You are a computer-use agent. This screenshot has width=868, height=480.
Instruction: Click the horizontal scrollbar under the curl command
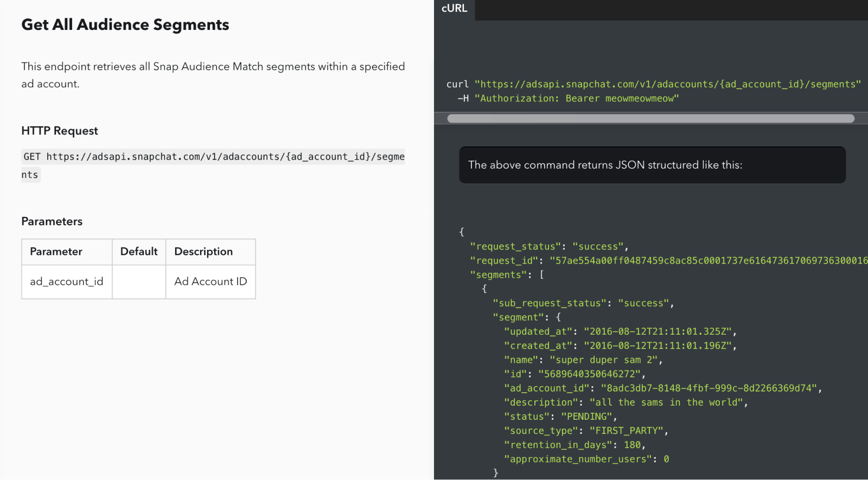click(650, 118)
